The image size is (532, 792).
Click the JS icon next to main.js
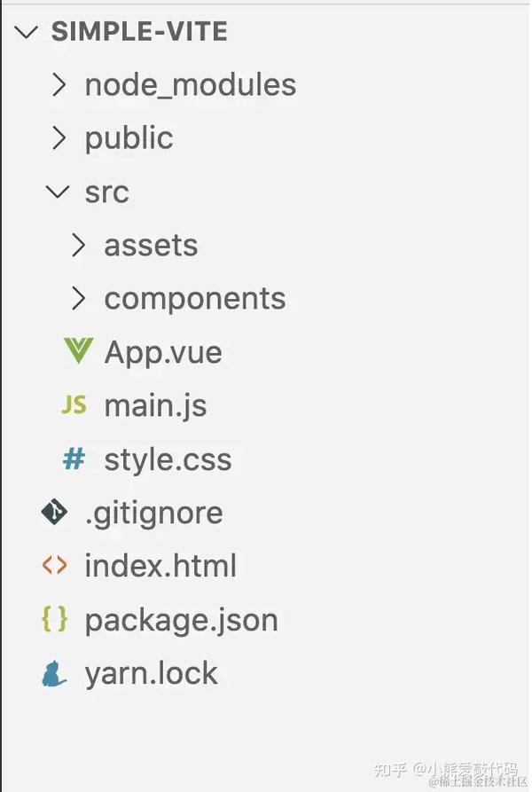coord(74,405)
